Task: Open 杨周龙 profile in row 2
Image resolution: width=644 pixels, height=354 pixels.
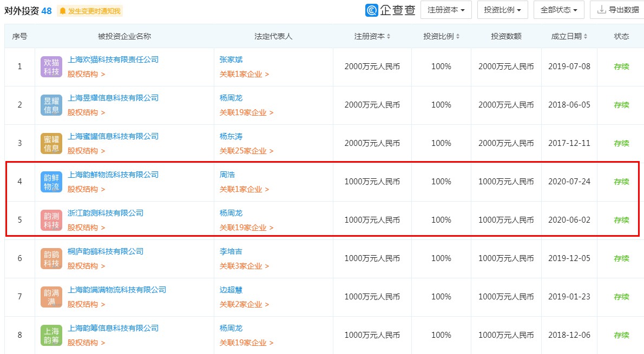Action: (x=231, y=98)
